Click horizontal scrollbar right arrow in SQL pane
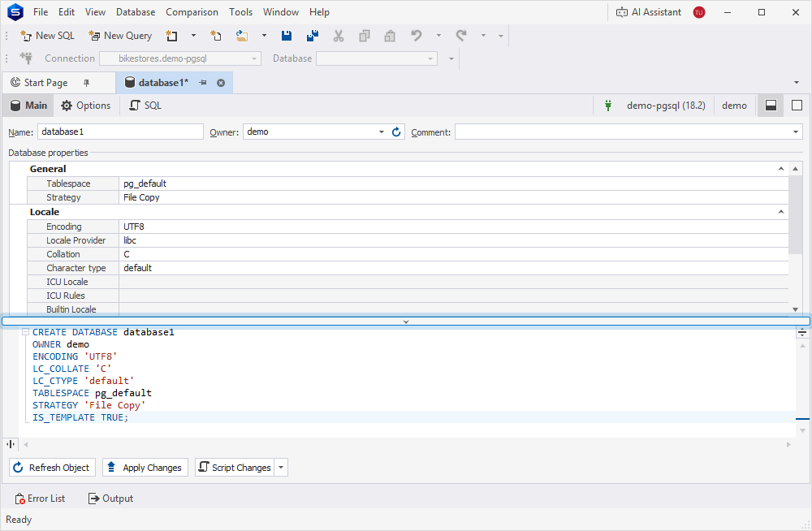Viewport: 812px width, 531px height. (788, 444)
